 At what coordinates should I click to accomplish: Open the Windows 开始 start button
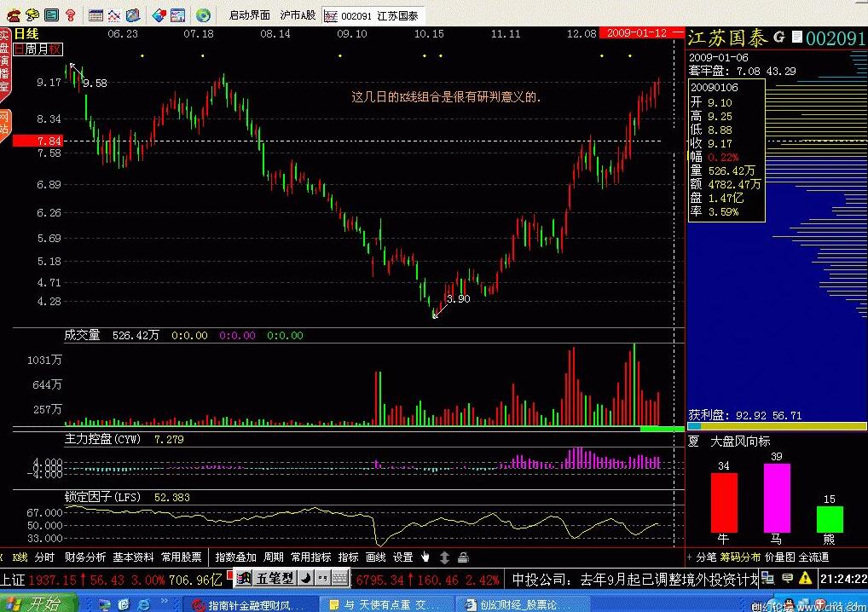coord(38,603)
